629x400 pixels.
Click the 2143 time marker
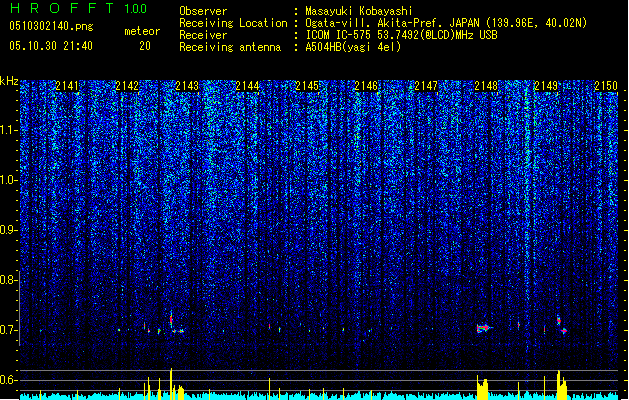point(187,86)
